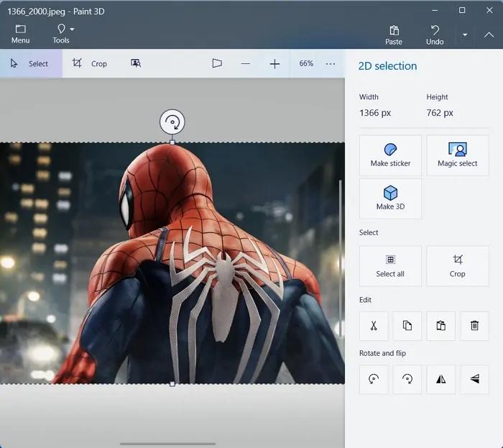Click Crop button in the Select section
This screenshot has width=503, height=448.
tap(458, 266)
